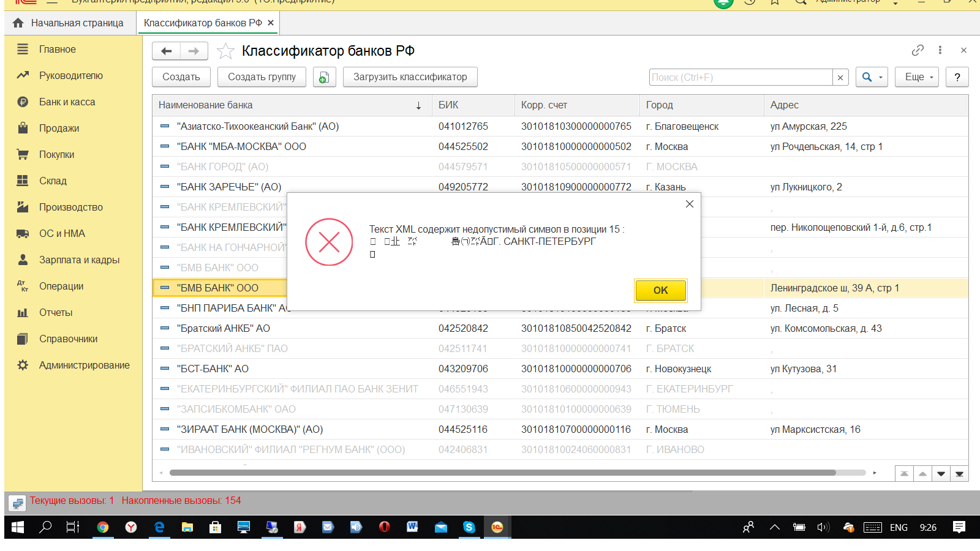Viewport: 980px width, 551px height.
Task: Click the Создать группу button
Action: (262, 77)
